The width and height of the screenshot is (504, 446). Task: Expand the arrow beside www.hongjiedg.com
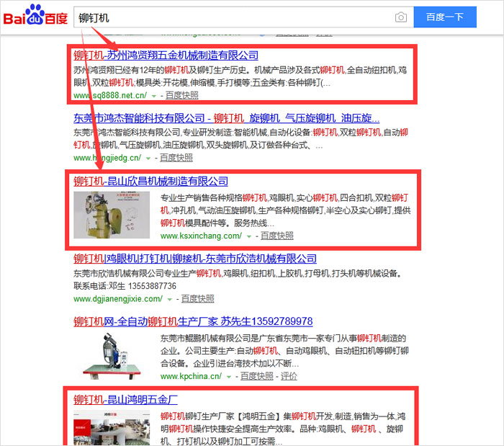click(x=149, y=159)
